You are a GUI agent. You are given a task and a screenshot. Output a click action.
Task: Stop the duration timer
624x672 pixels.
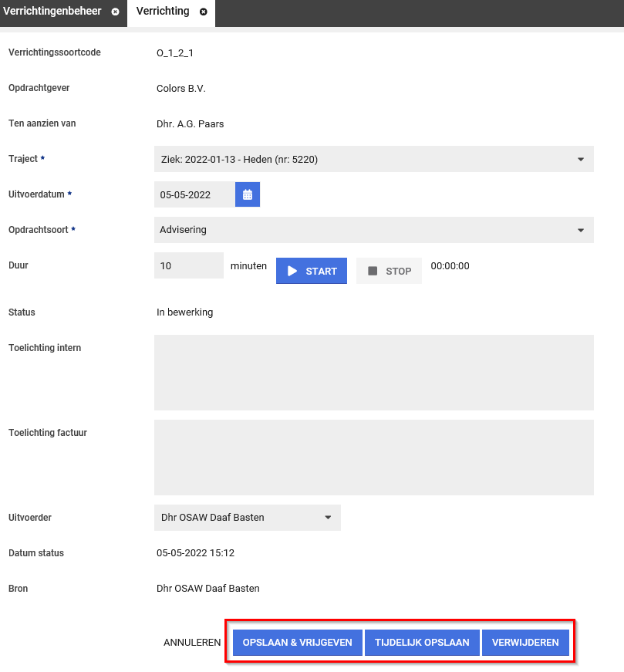[x=389, y=271]
